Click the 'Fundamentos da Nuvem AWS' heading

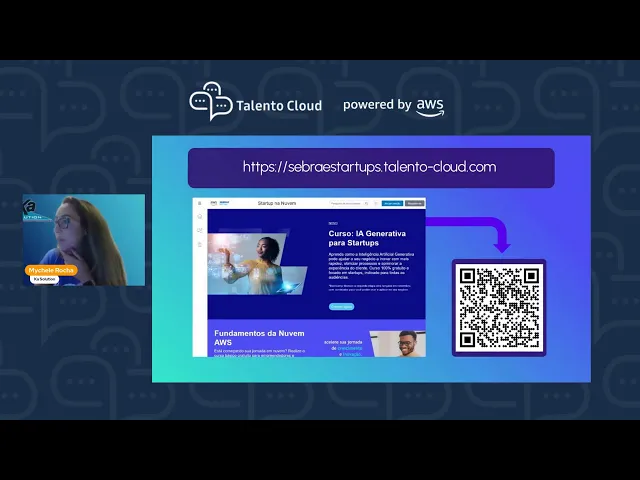259,338
